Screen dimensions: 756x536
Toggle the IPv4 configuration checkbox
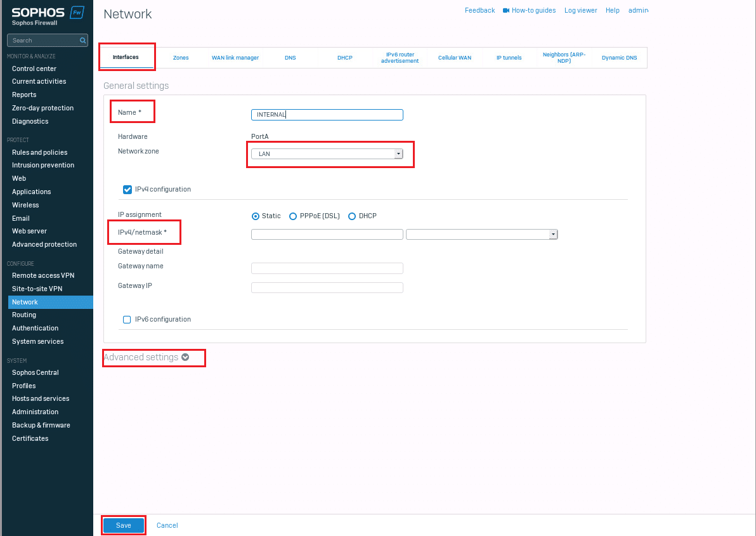coord(127,189)
